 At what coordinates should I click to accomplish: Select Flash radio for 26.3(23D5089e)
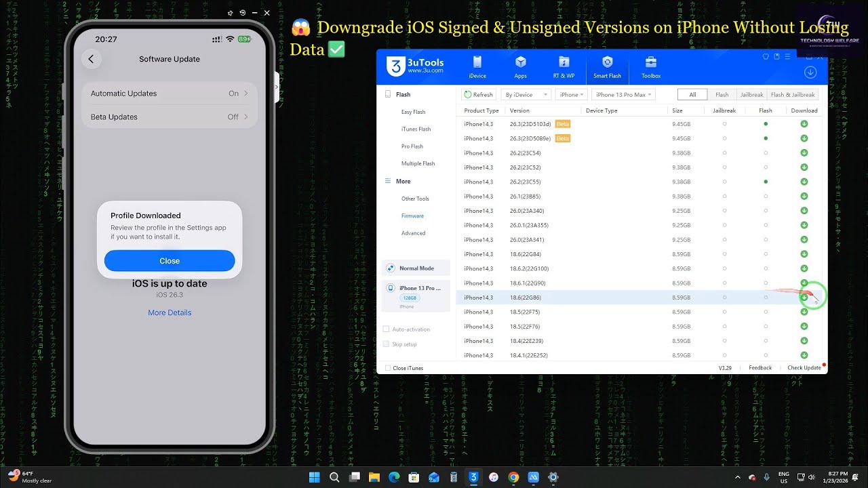(766, 138)
